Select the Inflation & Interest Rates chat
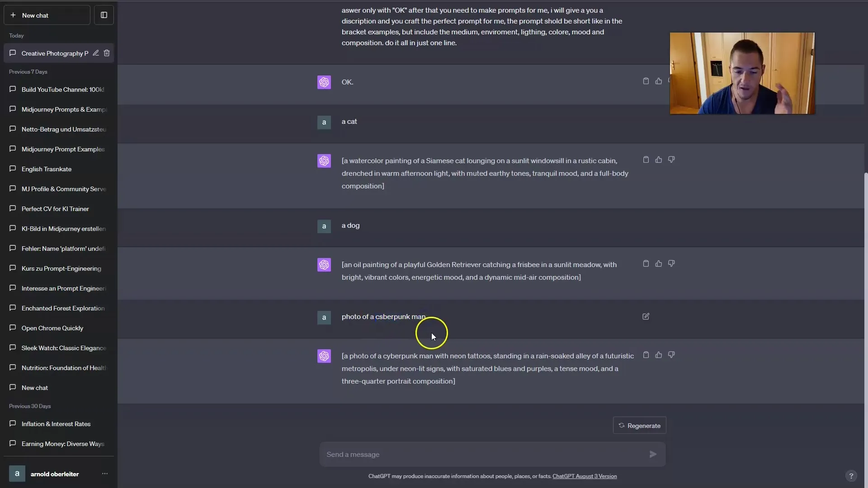Image resolution: width=868 pixels, height=488 pixels. pyautogui.click(x=56, y=424)
